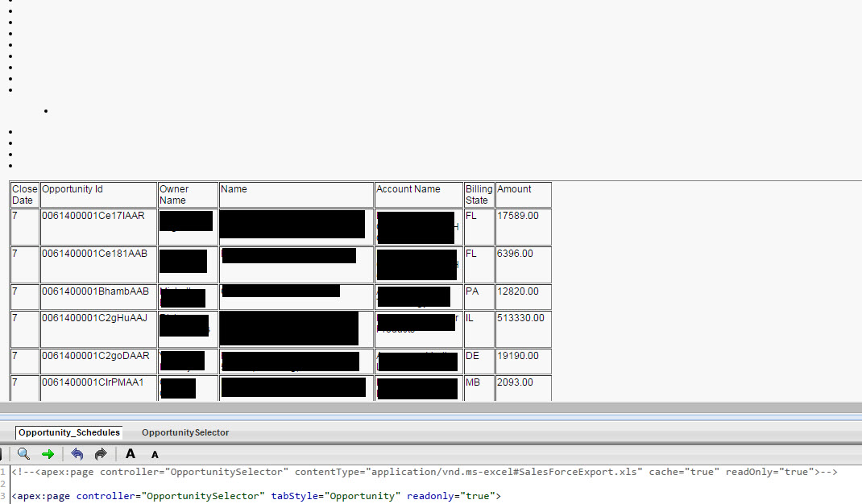Select opportunity id 0061400001ClrPMAA1
The width and height of the screenshot is (862, 504).
pyautogui.click(x=93, y=382)
